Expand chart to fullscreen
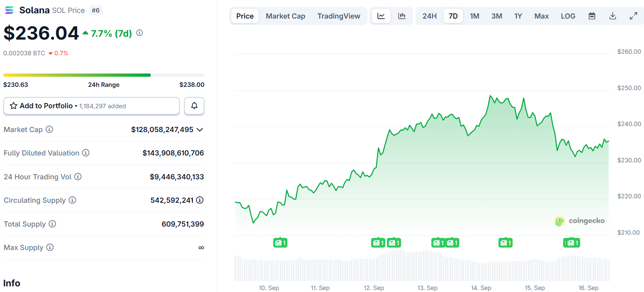644x292 pixels. click(x=633, y=16)
